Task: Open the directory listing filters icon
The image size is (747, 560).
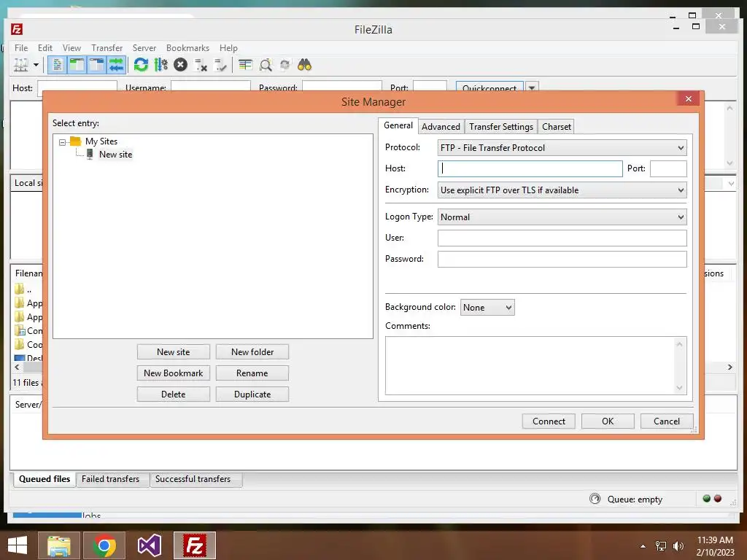Action: coord(245,65)
